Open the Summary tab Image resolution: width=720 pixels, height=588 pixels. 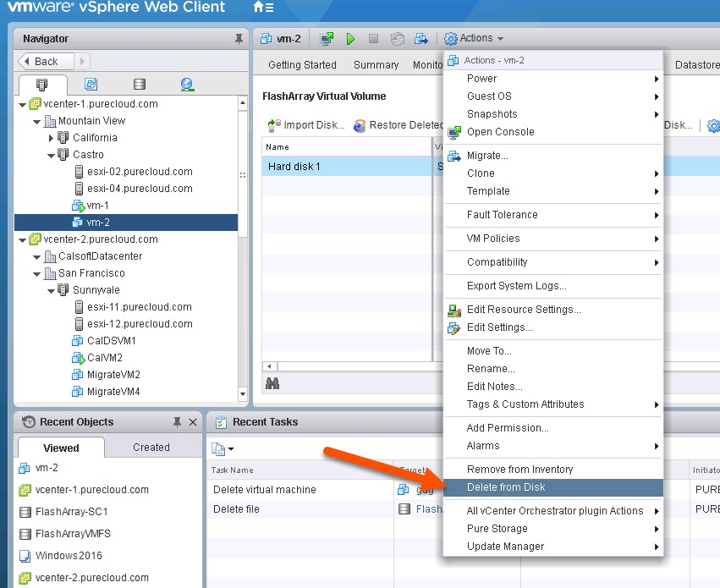pyautogui.click(x=376, y=65)
